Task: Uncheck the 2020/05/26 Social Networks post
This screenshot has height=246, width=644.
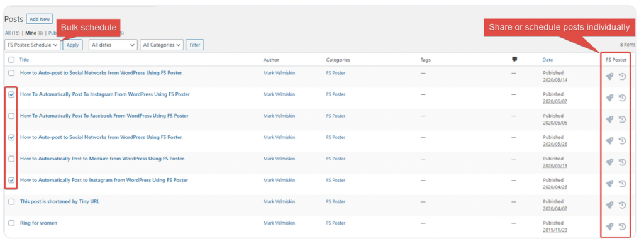Action: (x=11, y=137)
